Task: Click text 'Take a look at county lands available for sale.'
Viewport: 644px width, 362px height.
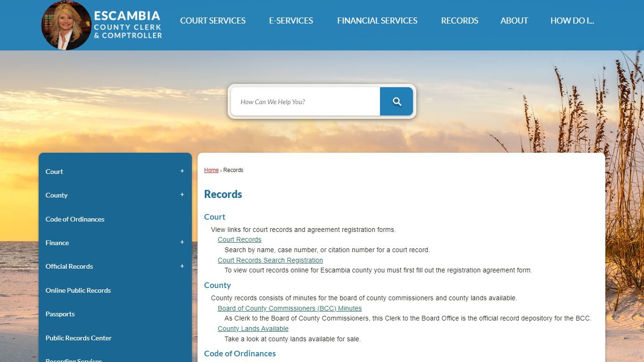Action: tap(292, 339)
